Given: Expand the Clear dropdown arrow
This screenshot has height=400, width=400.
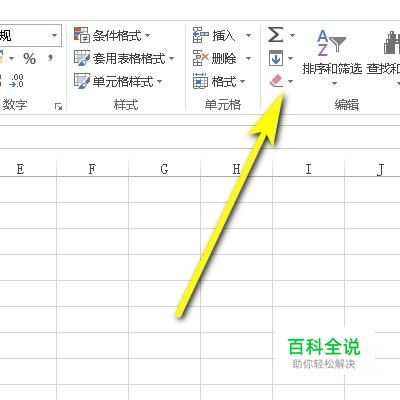Looking at the screenshot, I should pos(290,81).
